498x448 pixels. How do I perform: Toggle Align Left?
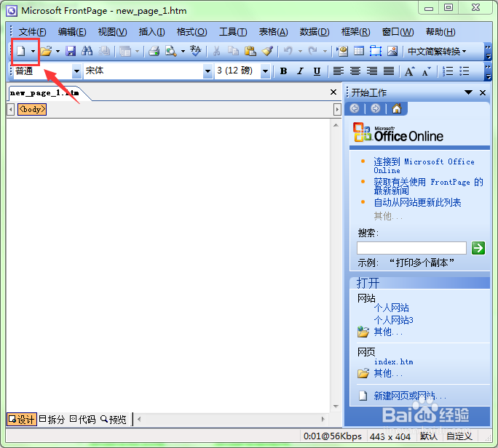point(339,71)
